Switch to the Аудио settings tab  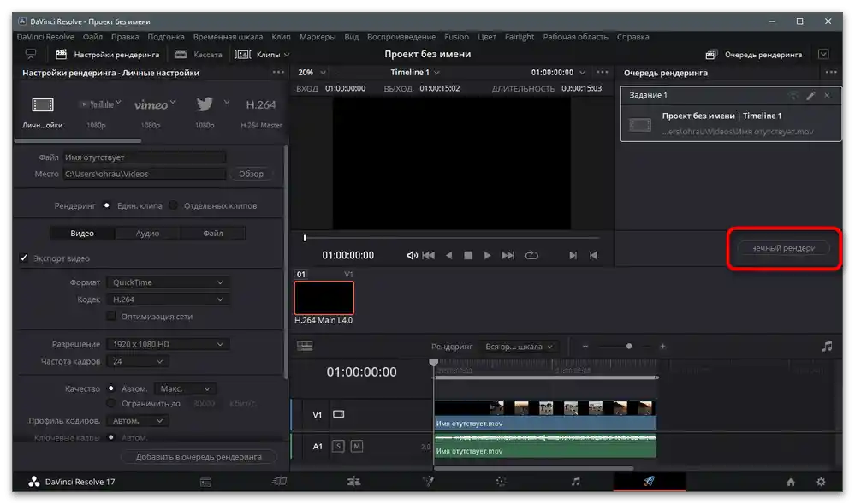click(147, 233)
